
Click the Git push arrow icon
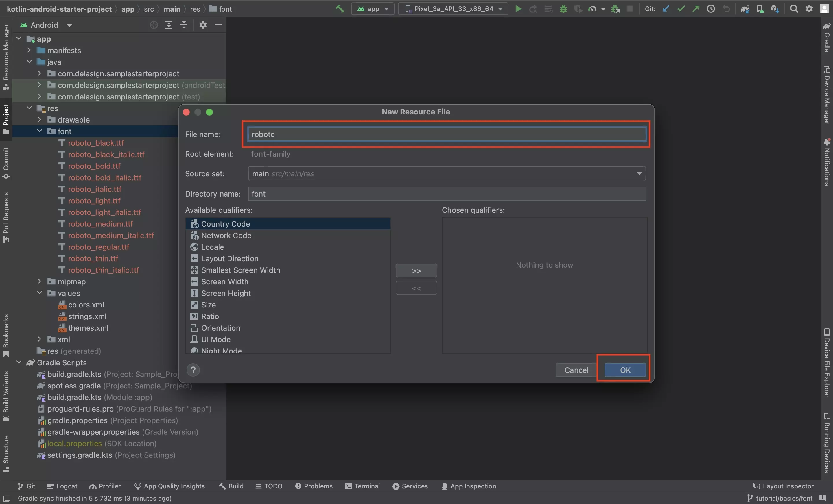click(696, 9)
